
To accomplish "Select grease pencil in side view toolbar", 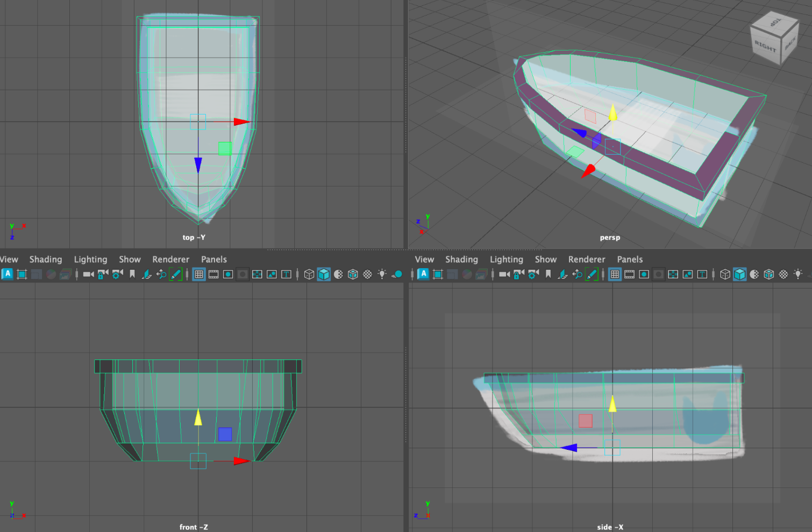I will pyautogui.click(x=592, y=274).
